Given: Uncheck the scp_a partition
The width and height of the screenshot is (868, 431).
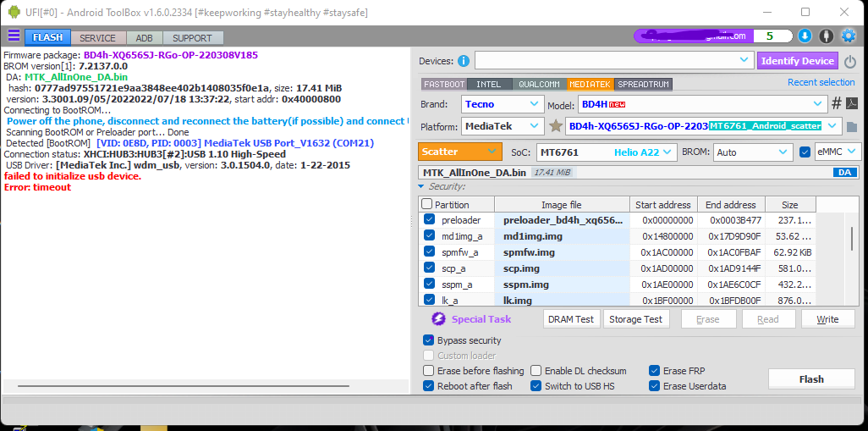Looking at the screenshot, I should click(x=429, y=268).
